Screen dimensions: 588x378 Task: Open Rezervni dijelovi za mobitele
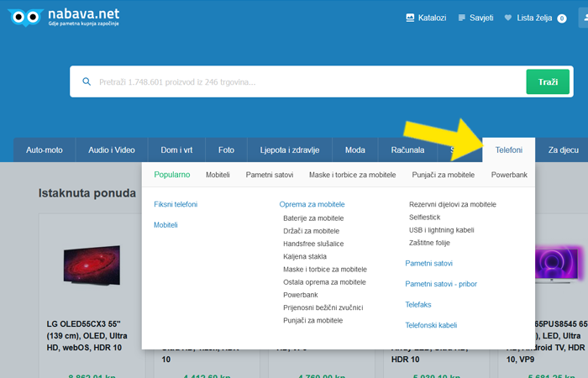pos(452,204)
